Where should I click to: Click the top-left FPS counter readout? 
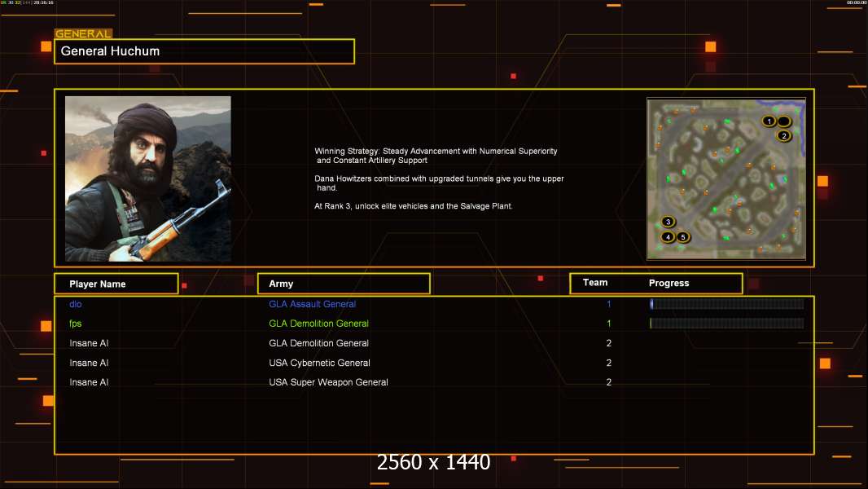27,2
